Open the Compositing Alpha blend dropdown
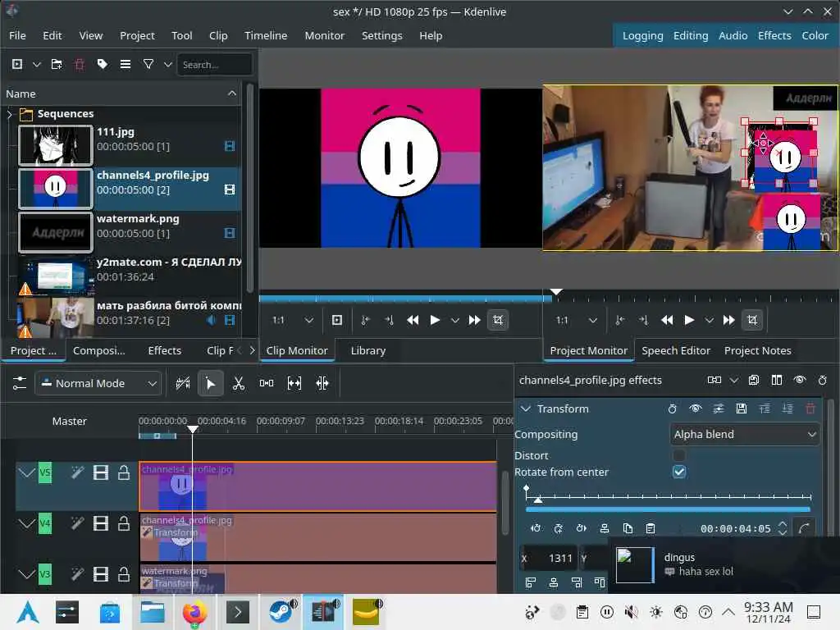 pos(745,434)
